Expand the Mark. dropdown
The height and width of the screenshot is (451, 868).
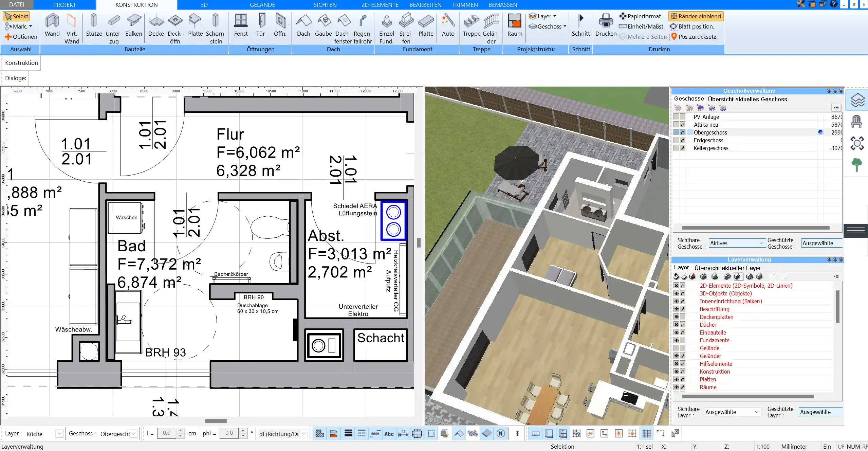point(18,26)
